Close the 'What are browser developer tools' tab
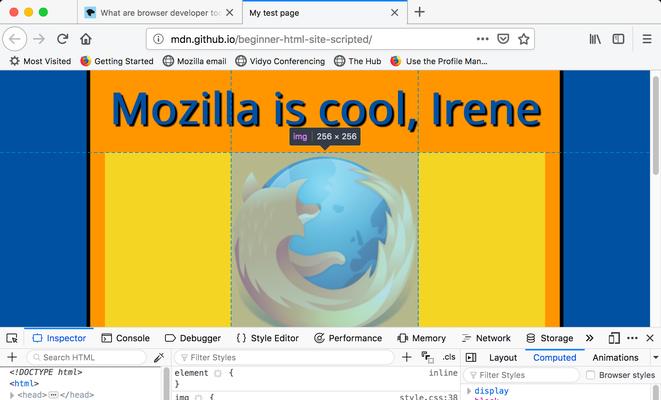Viewport: 661px width, 400px height. coord(229,13)
